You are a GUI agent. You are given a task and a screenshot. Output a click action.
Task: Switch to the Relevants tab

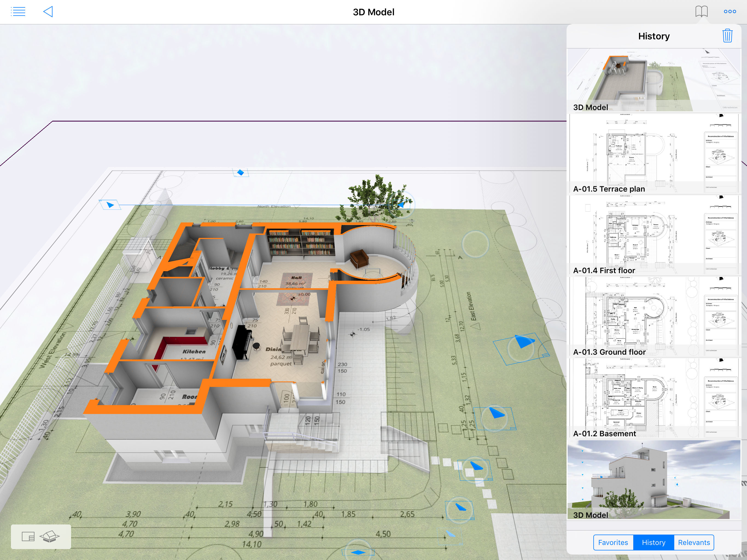694,542
